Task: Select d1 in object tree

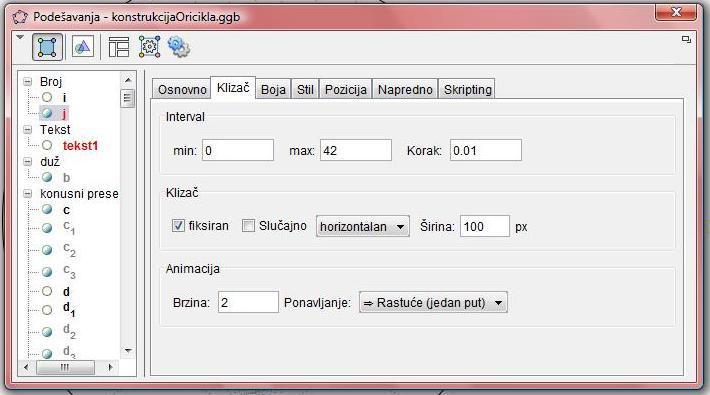Action: click(x=69, y=310)
